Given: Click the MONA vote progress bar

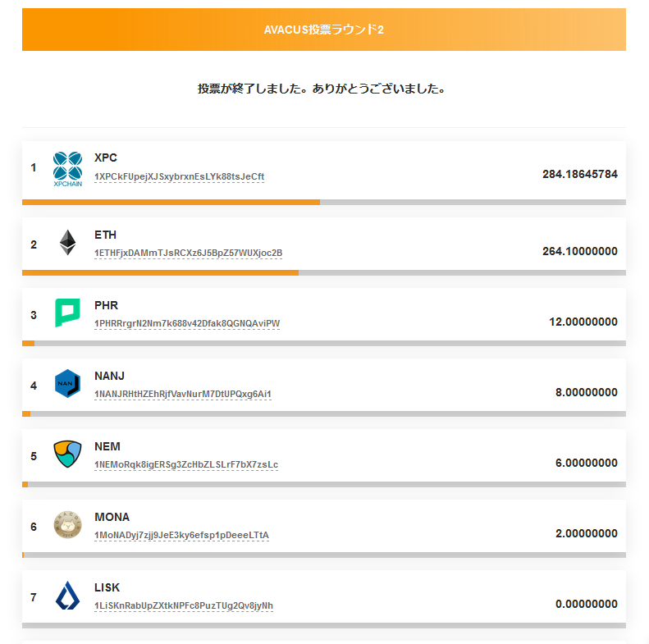Looking at the screenshot, I should coord(324,555).
